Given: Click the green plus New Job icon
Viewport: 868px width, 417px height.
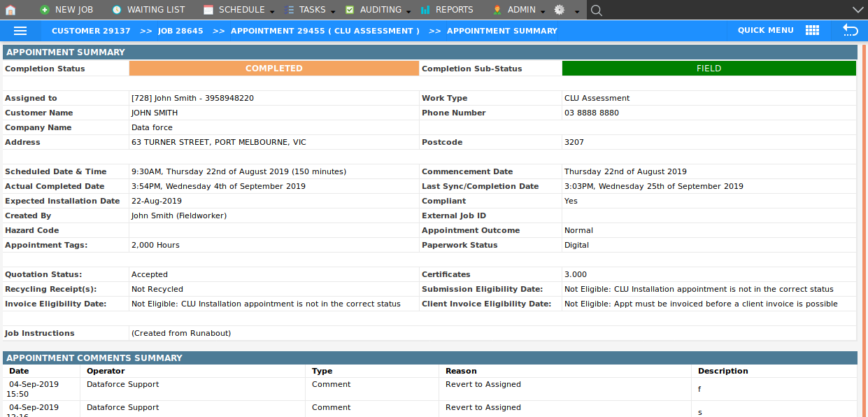Looking at the screenshot, I should [45, 10].
